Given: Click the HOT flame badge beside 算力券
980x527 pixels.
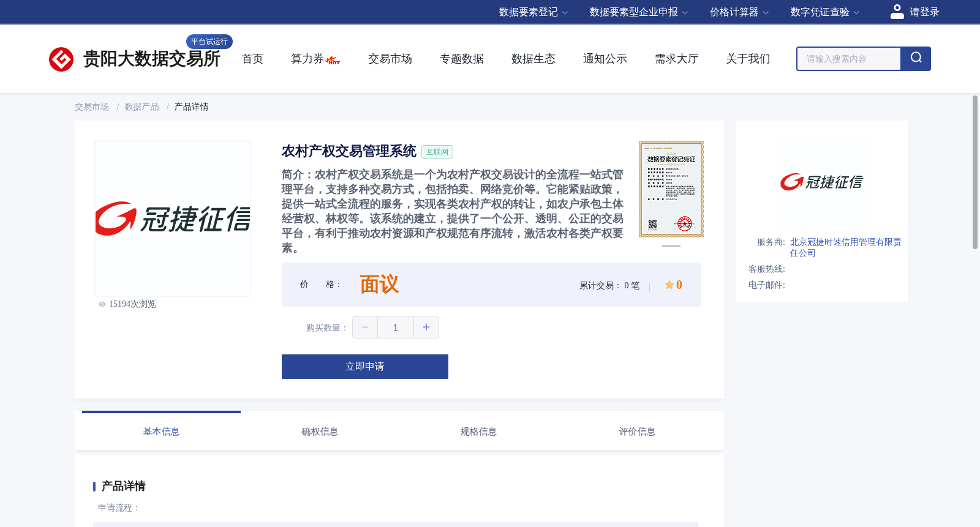Looking at the screenshot, I should tap(333, 61).
